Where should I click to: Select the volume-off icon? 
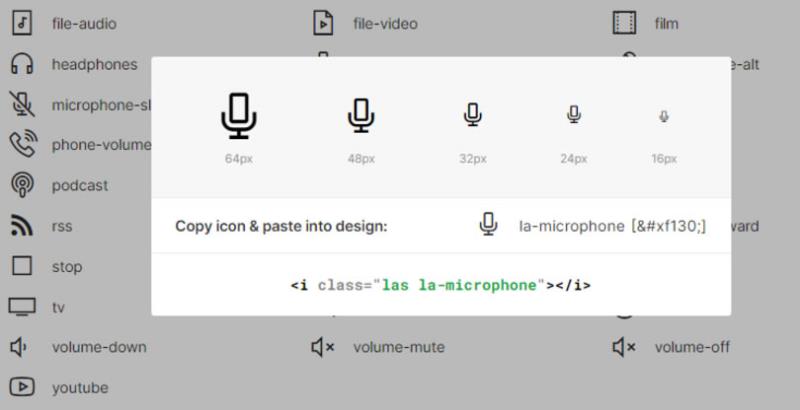(624, 347)
